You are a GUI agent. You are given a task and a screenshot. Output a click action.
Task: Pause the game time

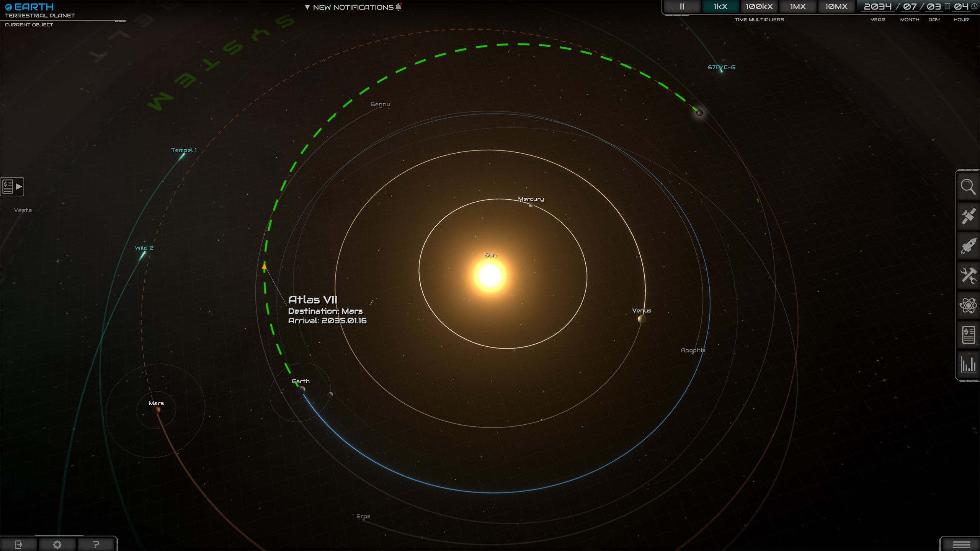pos(682,7)
